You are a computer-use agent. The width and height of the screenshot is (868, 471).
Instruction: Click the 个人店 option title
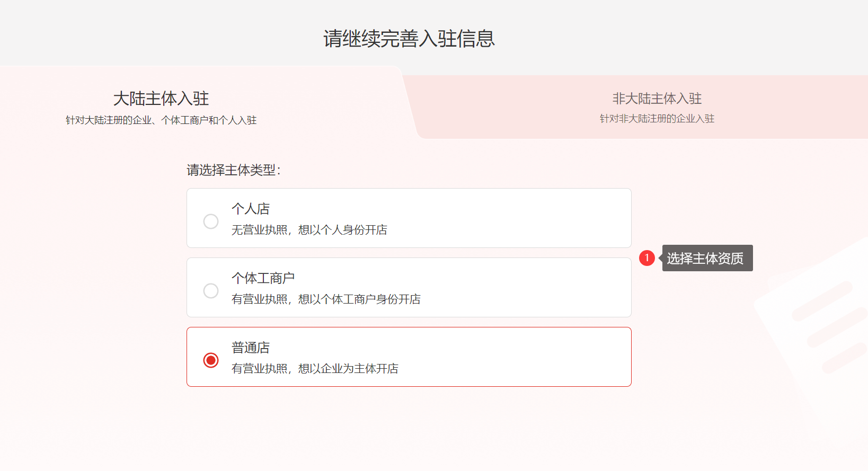pyautogui.click(x=251, y=209)
